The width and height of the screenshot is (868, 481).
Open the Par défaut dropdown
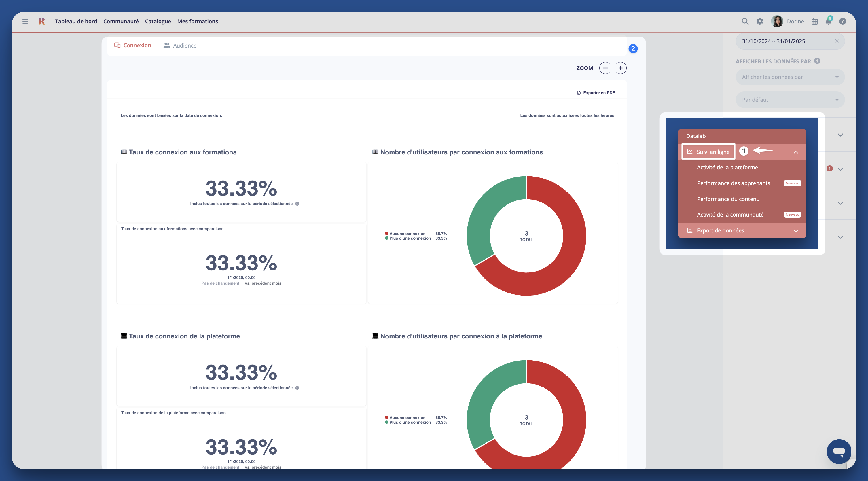790,100
